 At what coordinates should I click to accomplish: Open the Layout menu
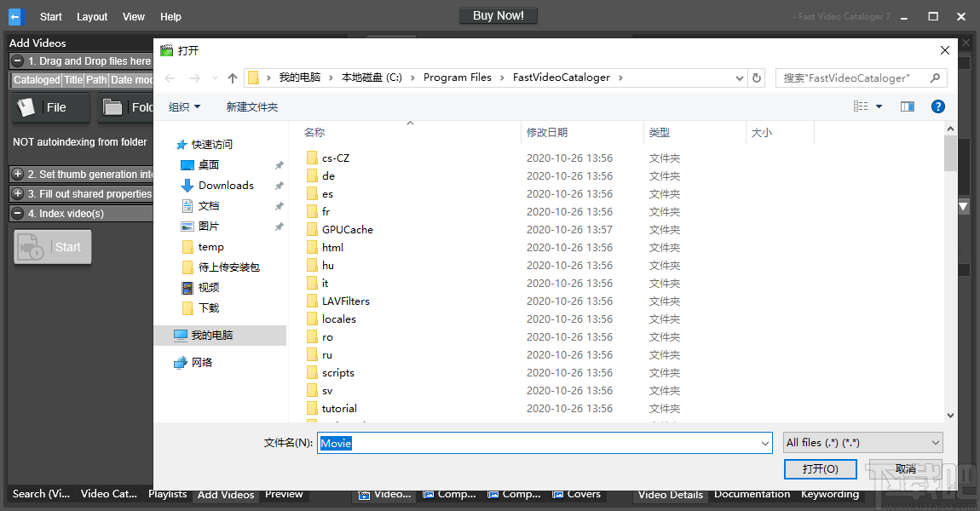[x=91, y=16]
